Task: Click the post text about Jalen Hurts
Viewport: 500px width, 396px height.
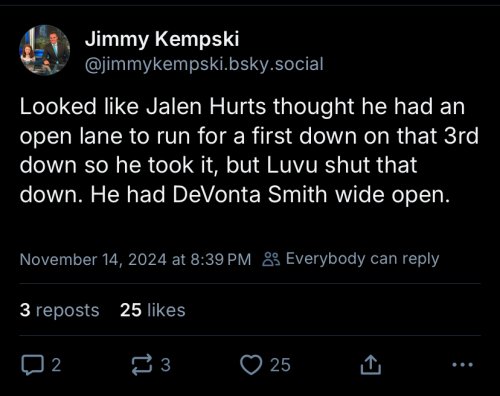Action: pos(249,151)
